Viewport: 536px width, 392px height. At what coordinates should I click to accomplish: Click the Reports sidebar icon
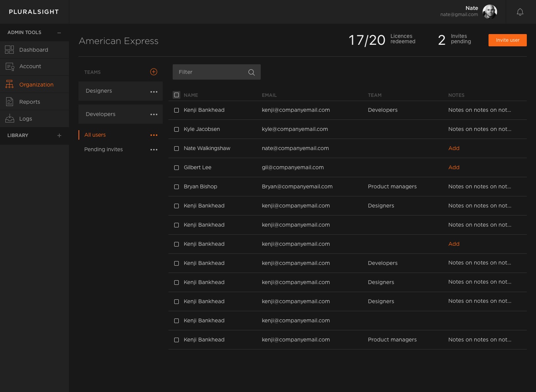[10, 102]
